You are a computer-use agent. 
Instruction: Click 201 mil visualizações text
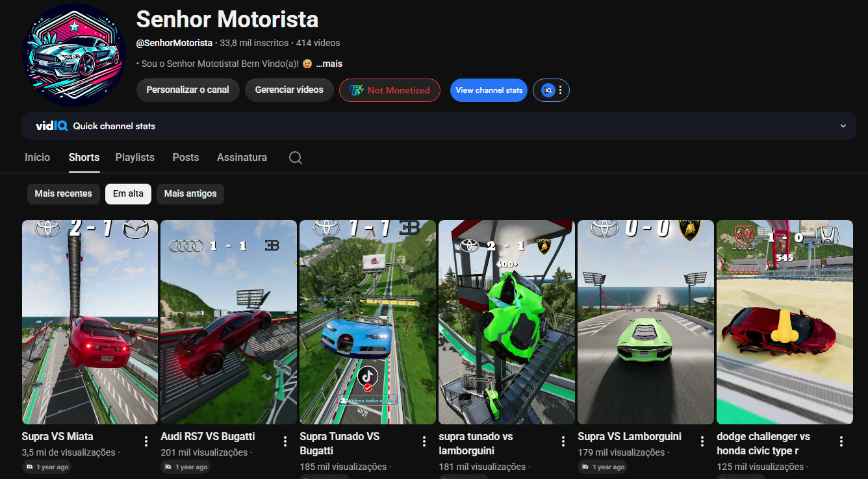pos(205,452)
